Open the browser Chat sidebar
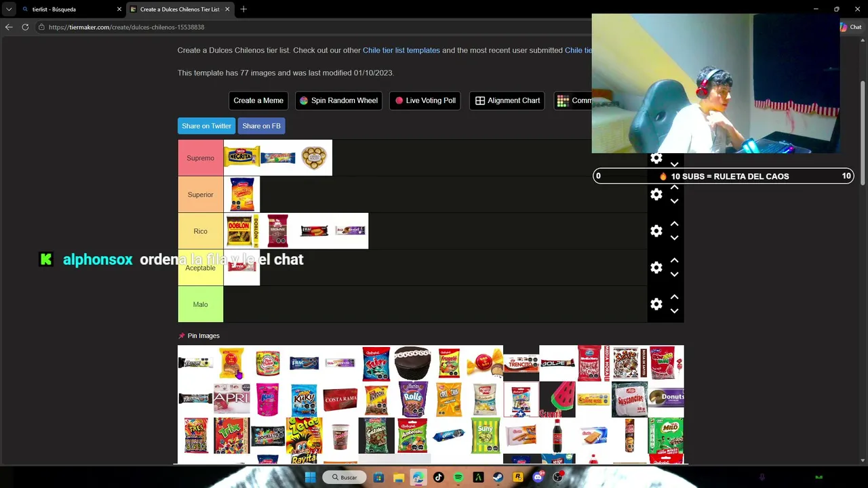This screenshot has width=868, height=488. [851, 27]
